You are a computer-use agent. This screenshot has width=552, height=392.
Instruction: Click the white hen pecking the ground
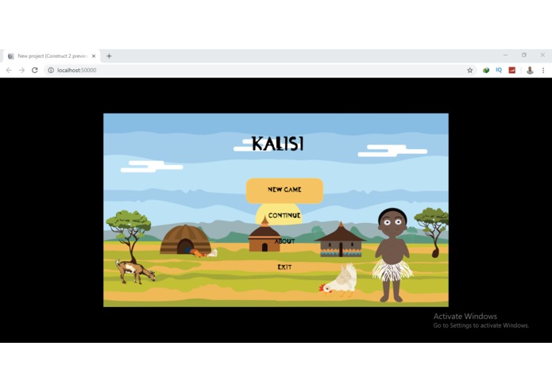click(338, 280)
